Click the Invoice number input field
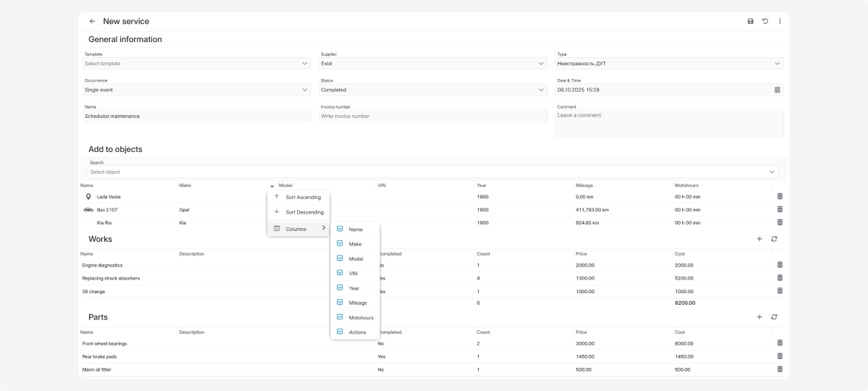 (433, 116)
